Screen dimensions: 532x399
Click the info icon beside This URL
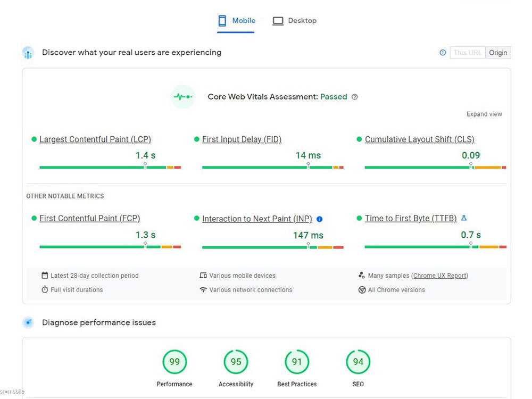coord(443,53)
